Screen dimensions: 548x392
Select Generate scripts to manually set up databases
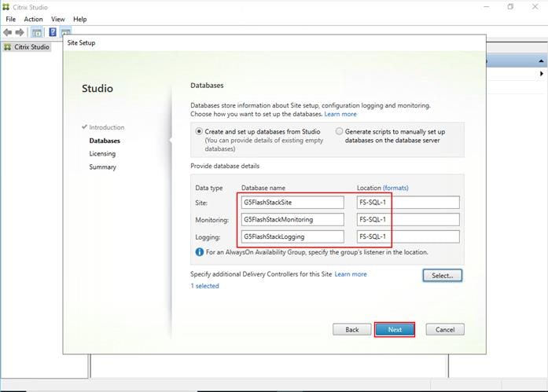tap(339, 132)
